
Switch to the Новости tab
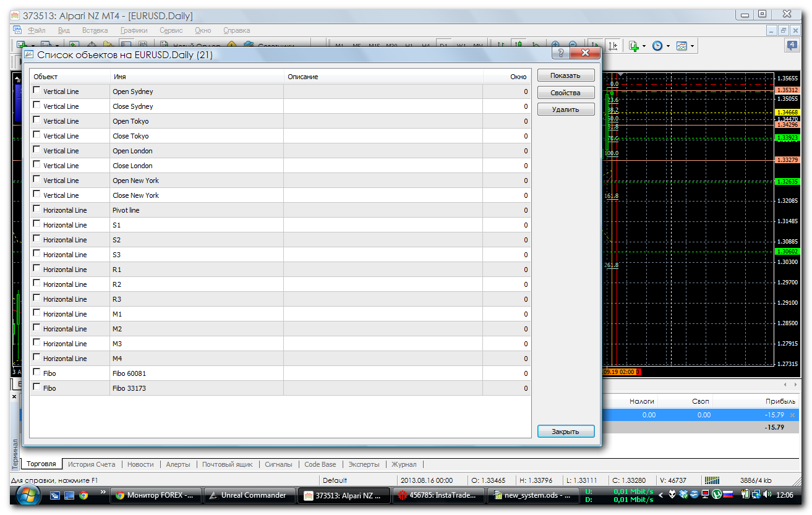140,464
